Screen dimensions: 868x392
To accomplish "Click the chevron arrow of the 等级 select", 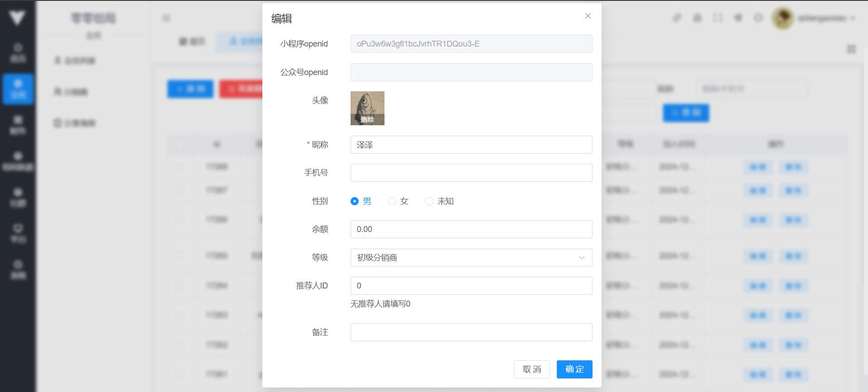I will click(582, 258).
